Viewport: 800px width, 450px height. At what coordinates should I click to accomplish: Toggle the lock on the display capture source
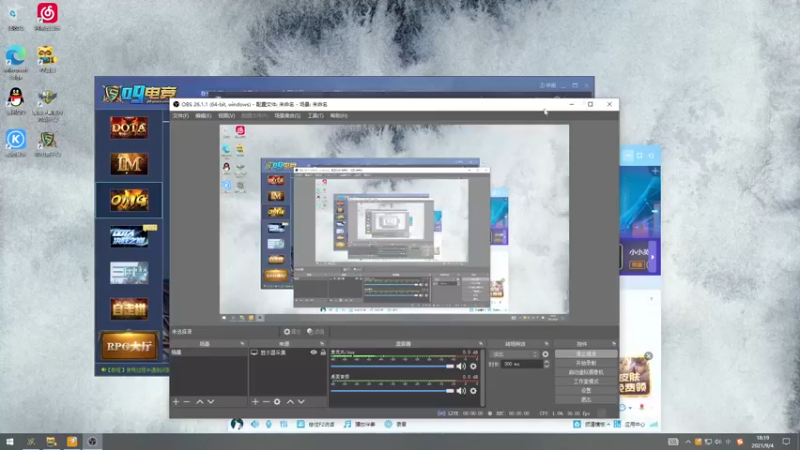pyautogui.click(x=323, y=353)
